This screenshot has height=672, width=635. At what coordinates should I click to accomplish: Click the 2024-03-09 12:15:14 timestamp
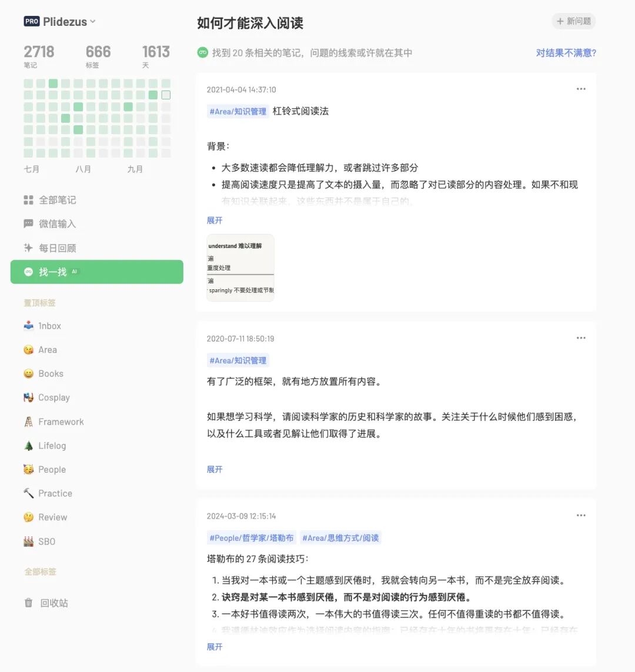point(241,516)
